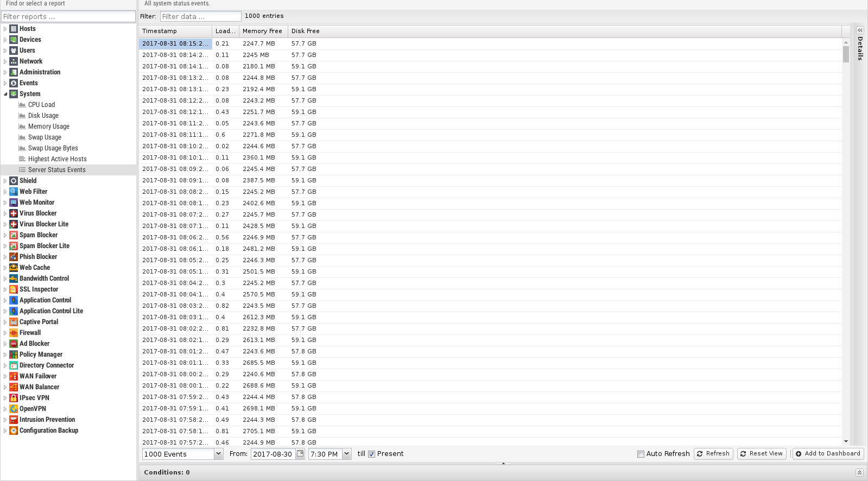Viewport: 868px width, 481px height.
Task: Click the Filter data input field
Action: pyautogui.click(x=200, y=16)
